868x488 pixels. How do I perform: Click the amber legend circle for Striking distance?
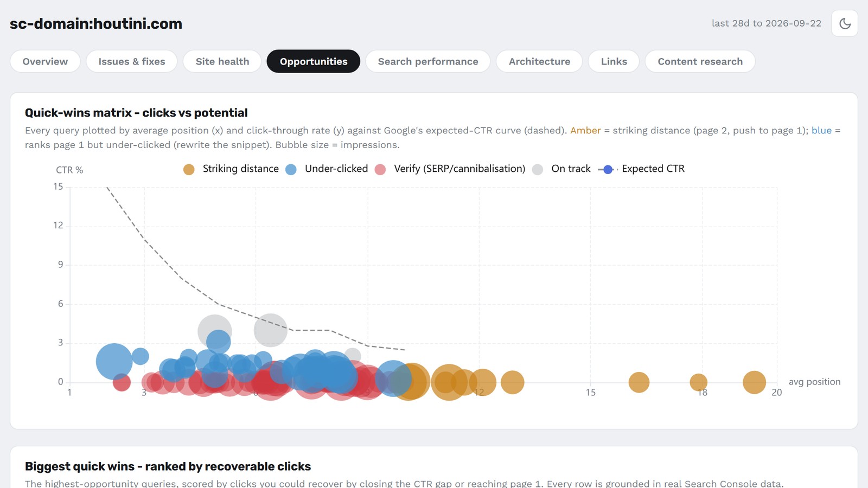coord(189,170)
